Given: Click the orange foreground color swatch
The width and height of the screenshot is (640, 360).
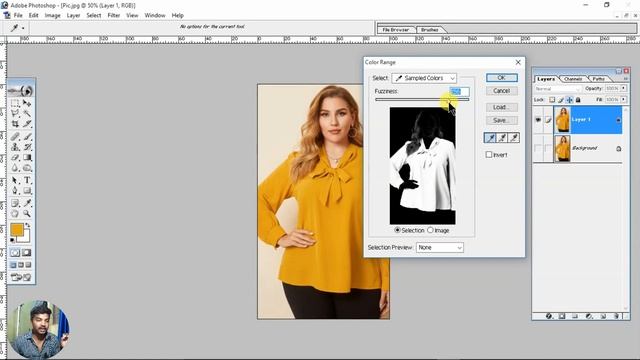Looking at the screenshot, I should click(x=17, y=229).
